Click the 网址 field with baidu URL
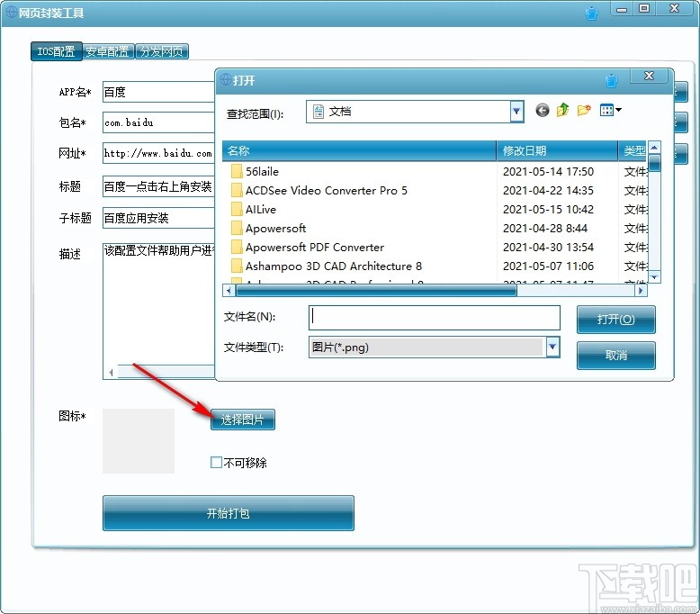This screenshot has width=700, height=614. [x=158, y=154]
